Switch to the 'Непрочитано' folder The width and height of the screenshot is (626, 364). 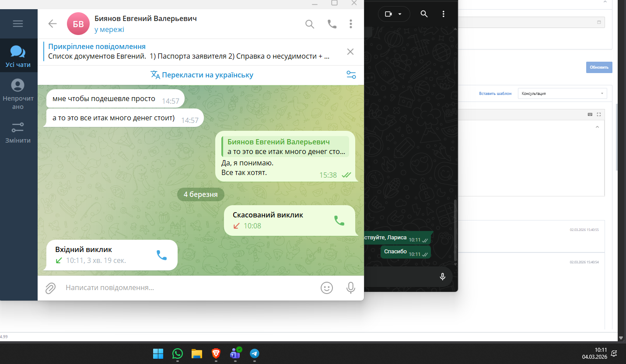18,94
